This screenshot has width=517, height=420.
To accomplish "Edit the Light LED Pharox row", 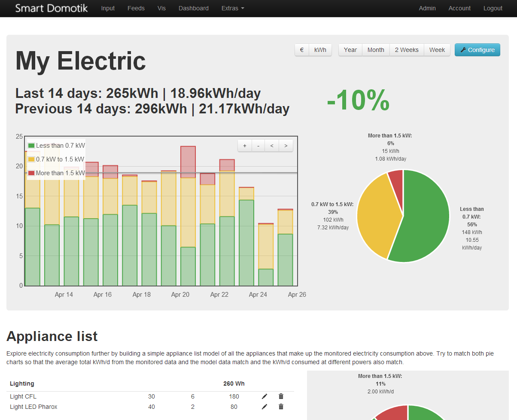I will coord(265,407).
